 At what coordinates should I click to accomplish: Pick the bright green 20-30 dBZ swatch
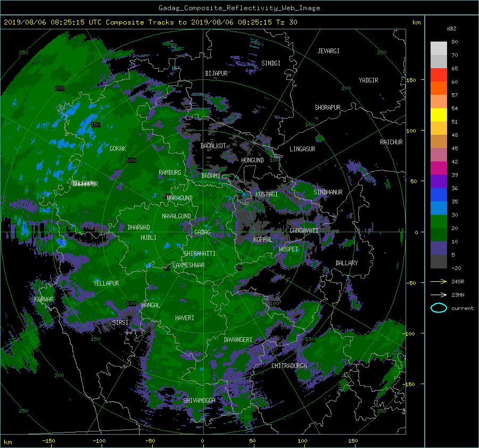[x=439, y=222]
